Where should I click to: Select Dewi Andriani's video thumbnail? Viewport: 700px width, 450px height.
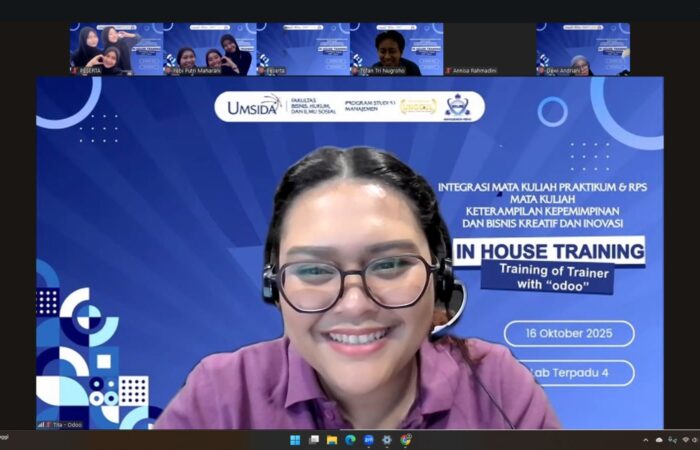point(583,48)
